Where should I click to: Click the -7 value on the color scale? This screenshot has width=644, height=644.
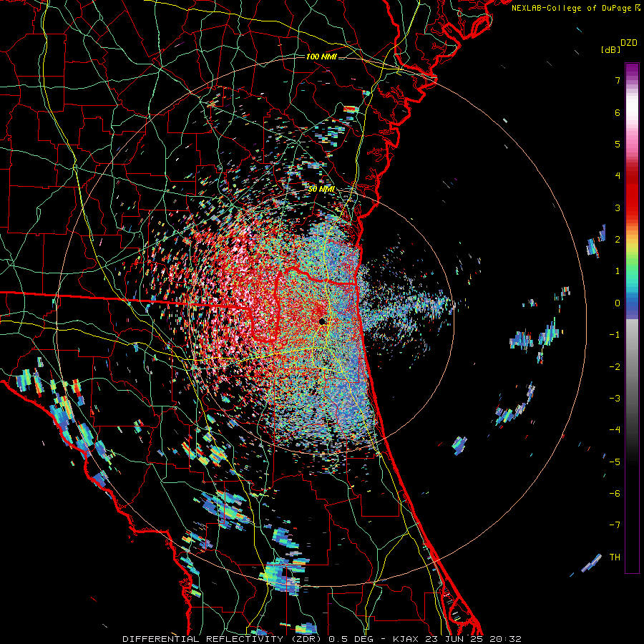coord(615,525)
